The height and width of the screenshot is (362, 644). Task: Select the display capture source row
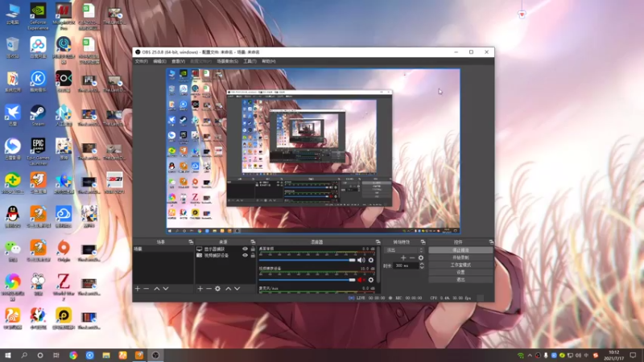pos(225,249)
